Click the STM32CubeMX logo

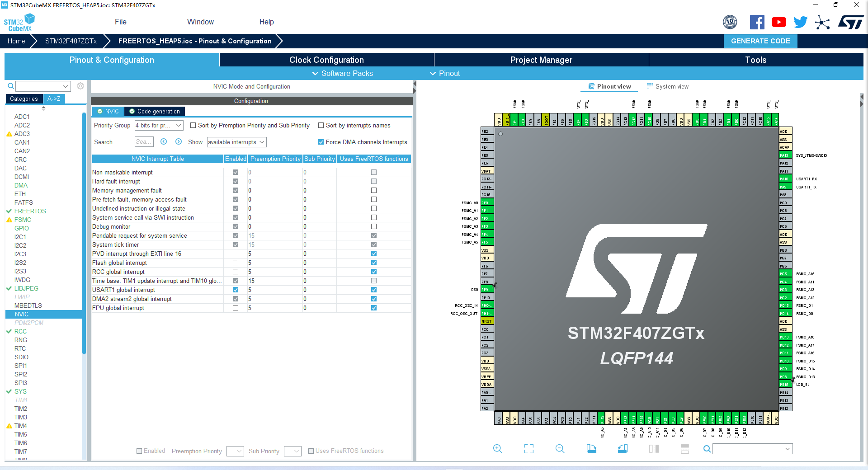pos(19,22)
